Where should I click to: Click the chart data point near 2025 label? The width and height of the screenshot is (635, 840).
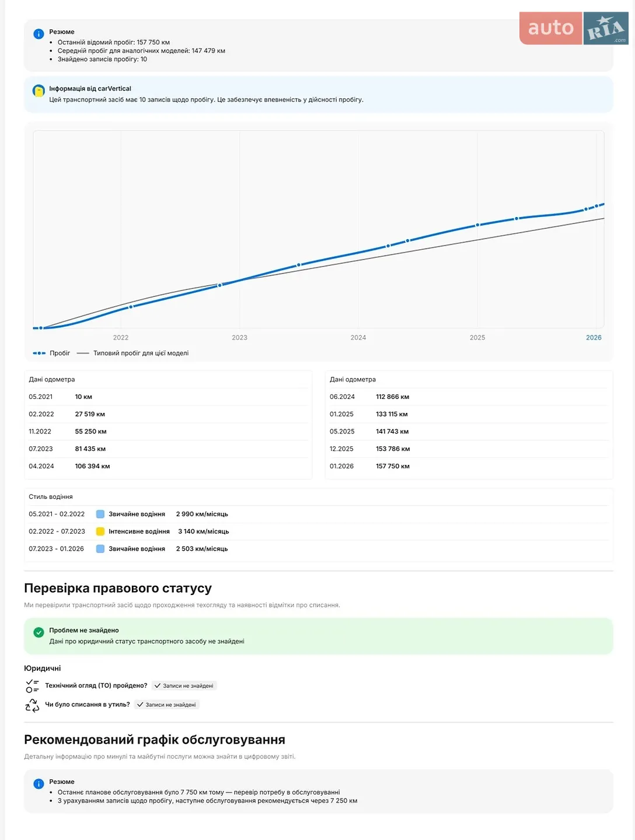(477, 225)
